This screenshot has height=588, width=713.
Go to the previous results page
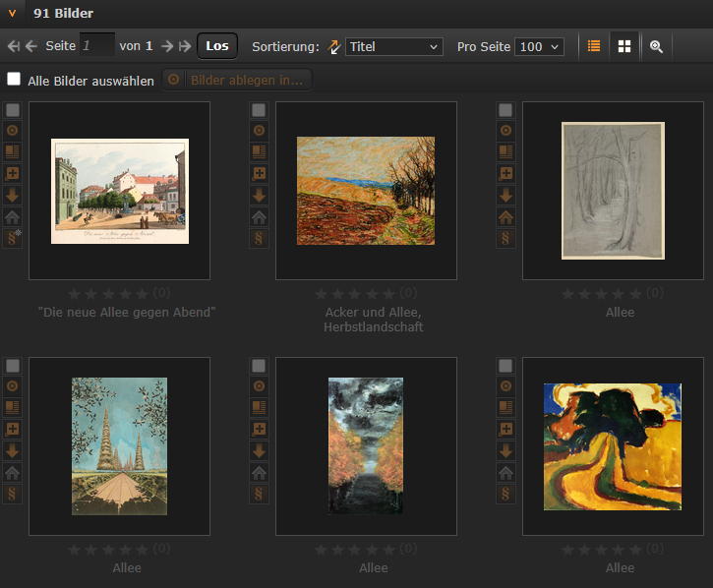point(30,46)
